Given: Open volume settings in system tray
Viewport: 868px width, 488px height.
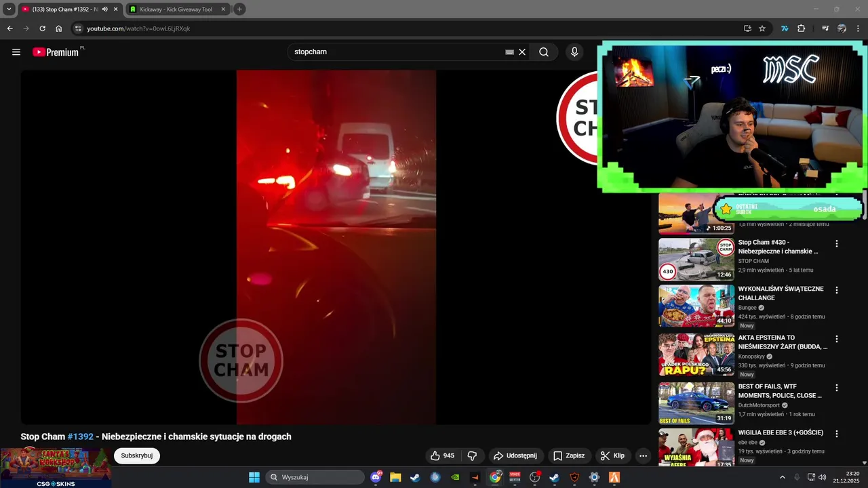Looking at the screenshot, I should tap(823, 477).
